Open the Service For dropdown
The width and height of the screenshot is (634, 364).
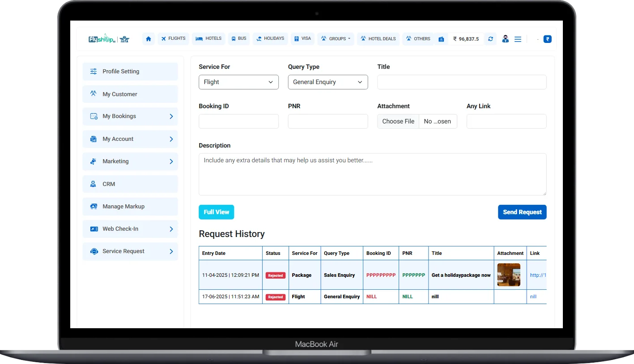(x=238, y=82)
